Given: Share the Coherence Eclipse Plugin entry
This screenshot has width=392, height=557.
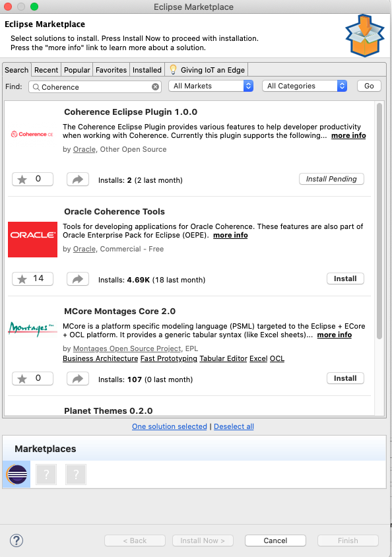Looking at the screenshot, I should point(78,180).
